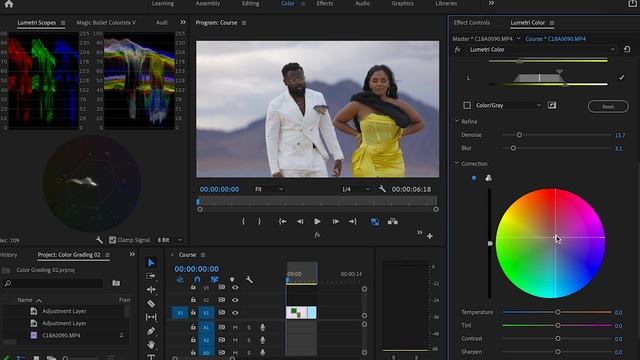Select the single color wheel radio

pyautogui.click(x=474, y=178)
